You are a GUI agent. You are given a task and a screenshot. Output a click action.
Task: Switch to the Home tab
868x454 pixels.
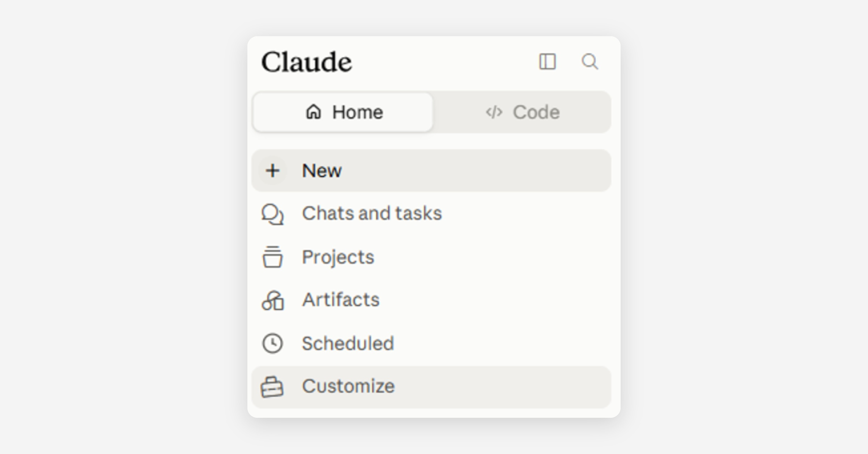tap(343, 112)
